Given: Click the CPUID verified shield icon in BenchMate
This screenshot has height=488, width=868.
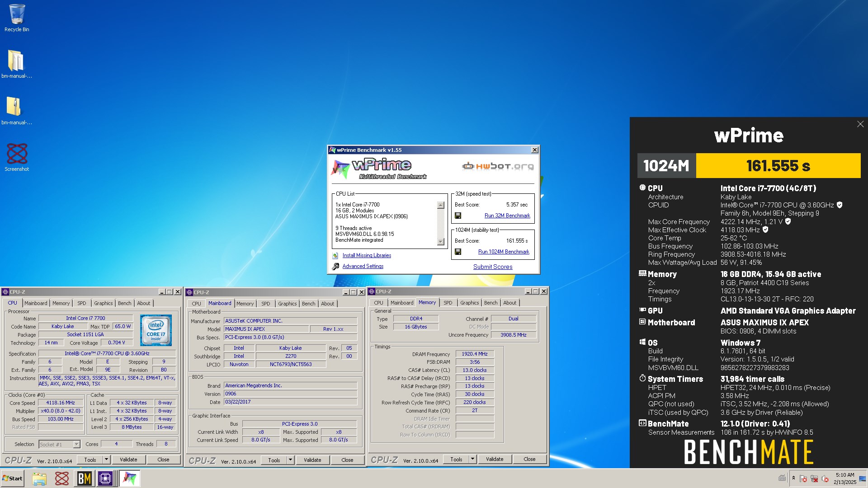Looking at the screenshot, I should click(840, 205).
